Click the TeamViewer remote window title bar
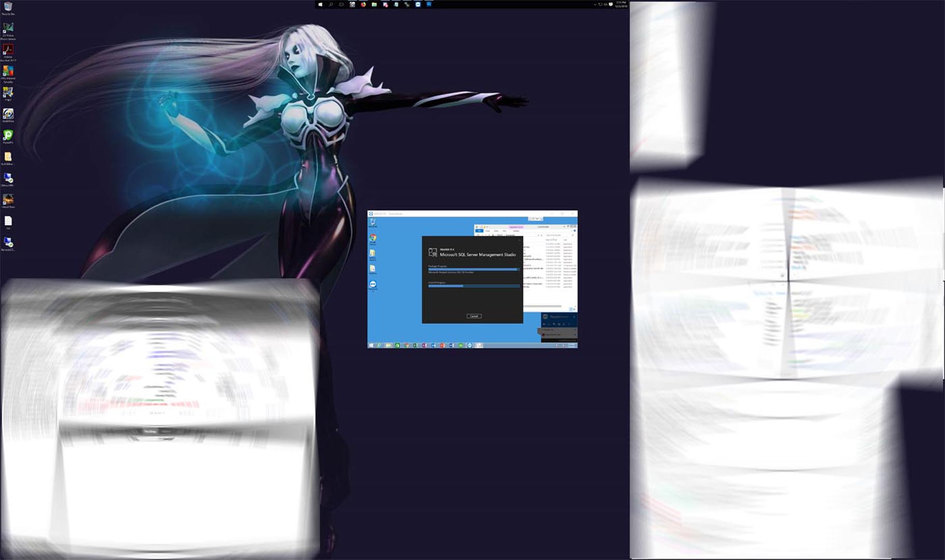This screenshot has width=945, height=560. pyautogui.click(x=472, y=214)
